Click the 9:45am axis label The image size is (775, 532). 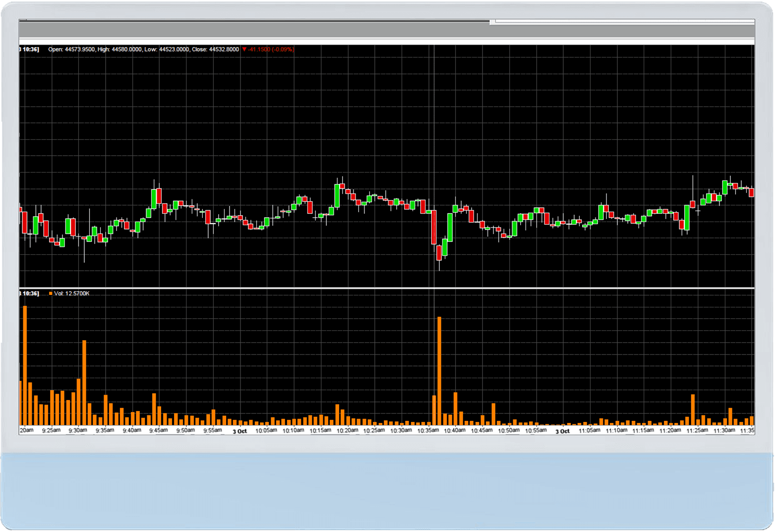(158, 431)
